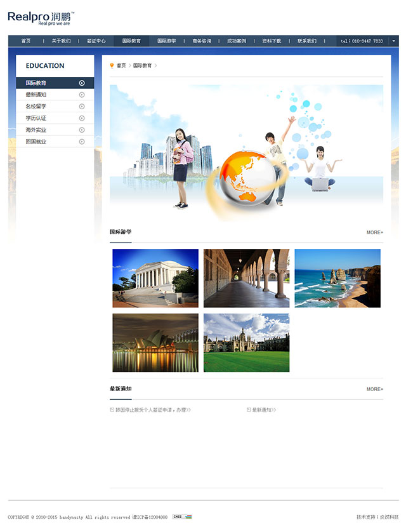Open the Korea visa application notice link
The height and width of the screenshot is (532, 406).
pos(153,410)
